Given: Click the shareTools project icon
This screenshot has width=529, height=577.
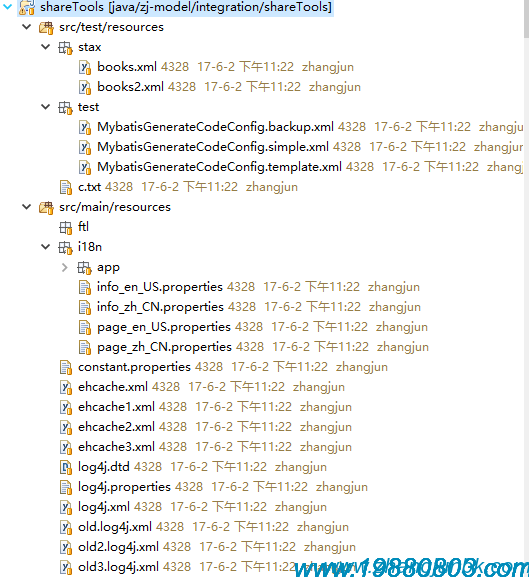Looking at the screenshot, I should tap(26, 7).
